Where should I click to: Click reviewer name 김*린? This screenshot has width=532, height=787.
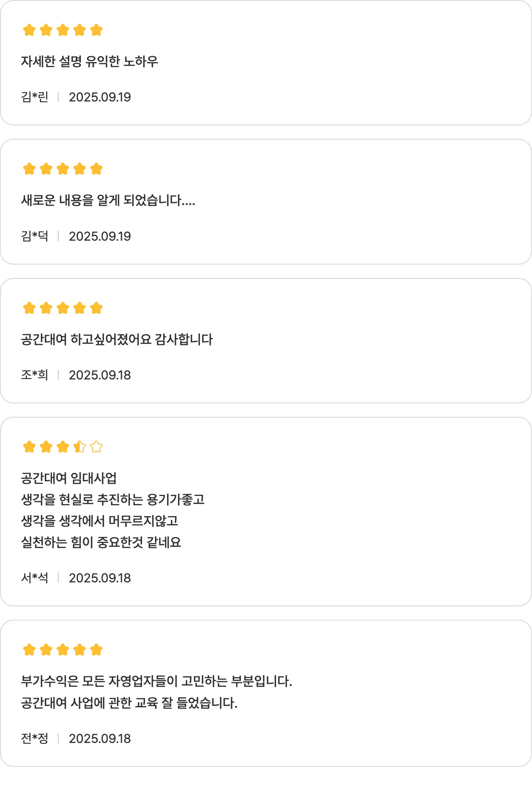point(35,97)
